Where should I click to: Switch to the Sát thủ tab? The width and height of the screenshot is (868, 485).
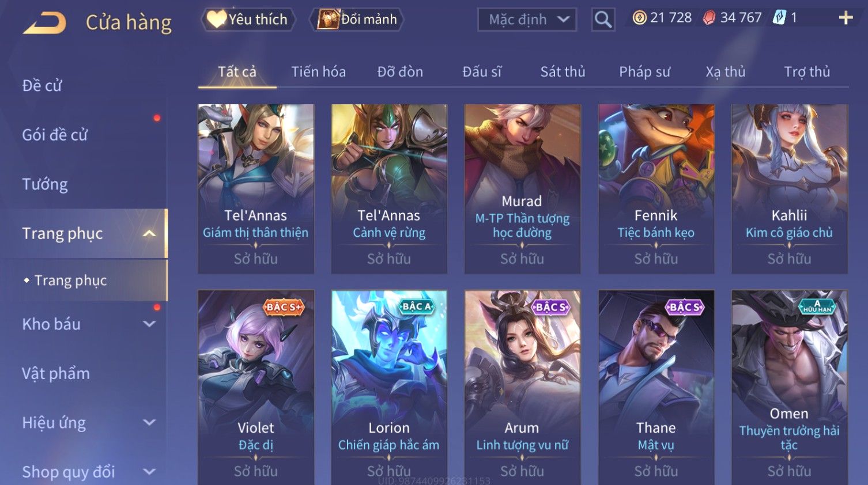(563, 72)
